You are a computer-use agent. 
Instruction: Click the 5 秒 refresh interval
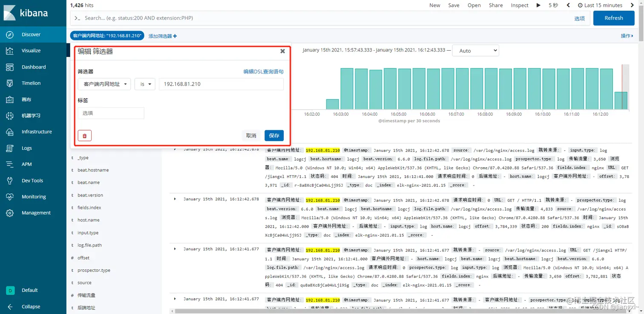point(553,5)
